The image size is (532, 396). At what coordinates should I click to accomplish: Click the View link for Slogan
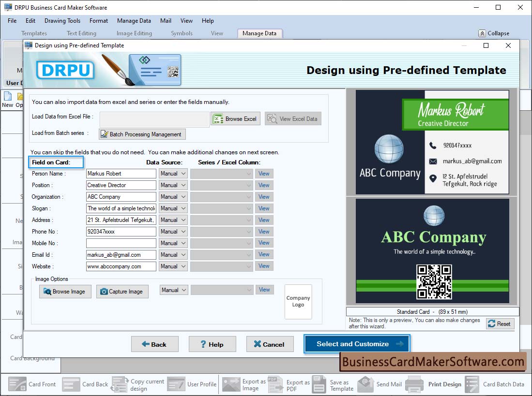(x=264, y=208)
